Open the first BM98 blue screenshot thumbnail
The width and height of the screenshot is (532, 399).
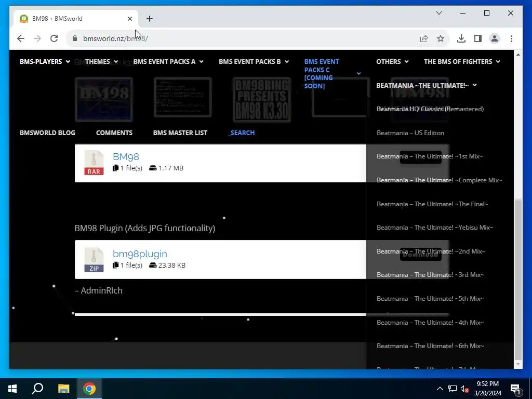click(104, 99)
